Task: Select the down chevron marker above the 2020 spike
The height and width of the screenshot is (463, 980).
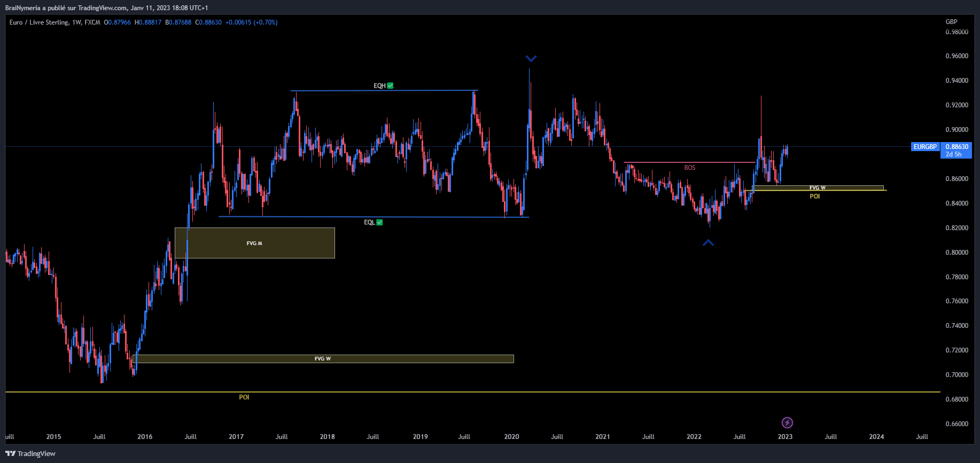Action: tap(531, 59)
